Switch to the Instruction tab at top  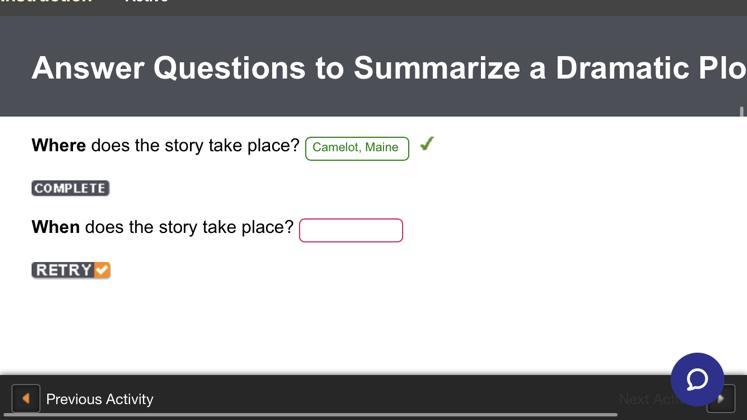pyautogui.click(x=45, y=2)
